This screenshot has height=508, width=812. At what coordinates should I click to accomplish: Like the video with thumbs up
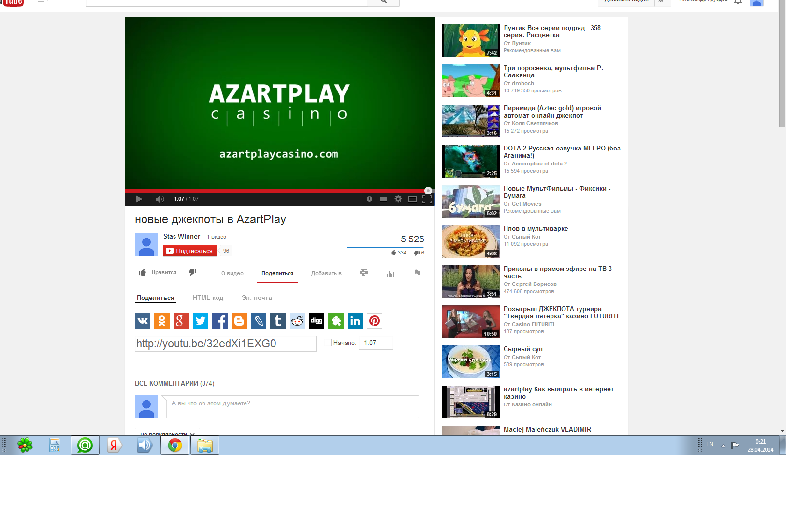pyautogui.click(x=142, y=273)
